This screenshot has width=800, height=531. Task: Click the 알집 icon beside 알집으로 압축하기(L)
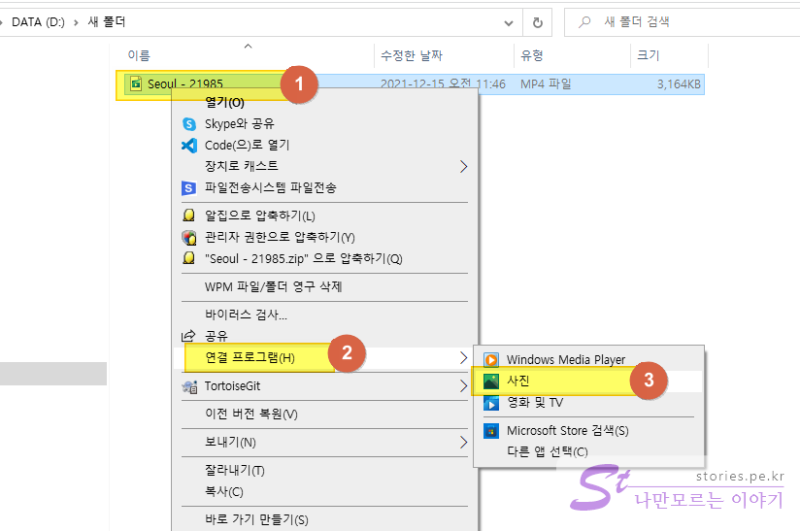click(x=189, y=215)
